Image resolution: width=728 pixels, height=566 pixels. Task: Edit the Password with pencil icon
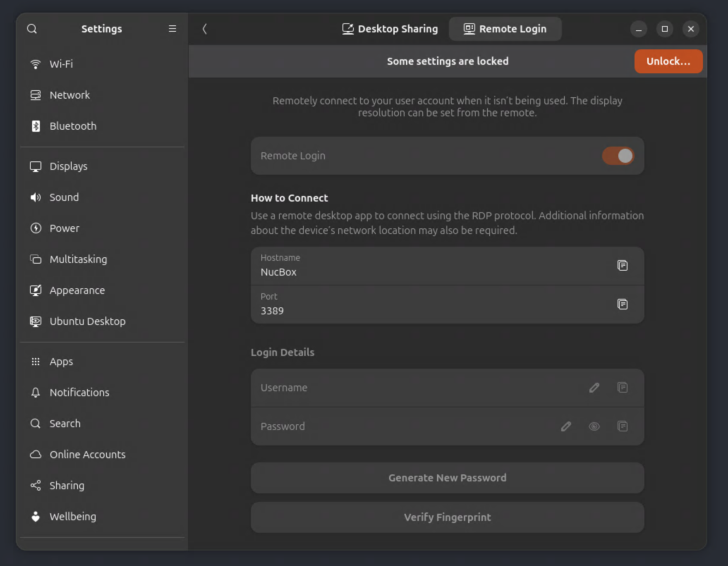[566, 426]
